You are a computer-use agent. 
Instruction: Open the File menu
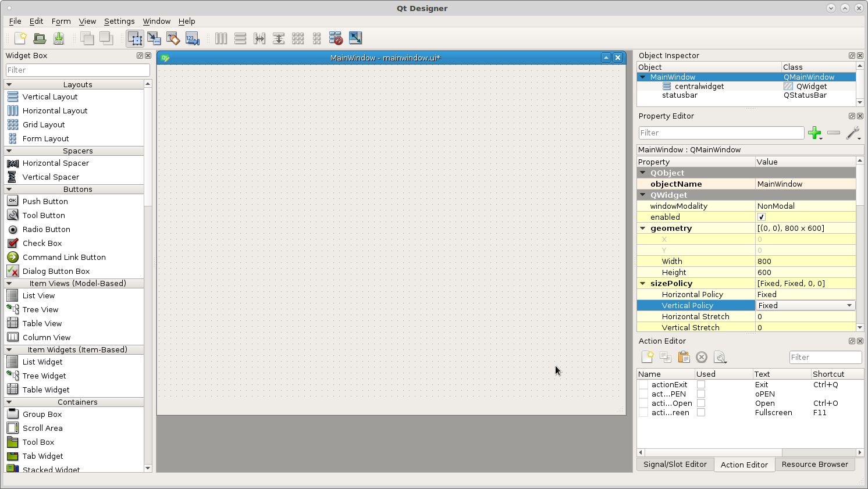point(15,21)
